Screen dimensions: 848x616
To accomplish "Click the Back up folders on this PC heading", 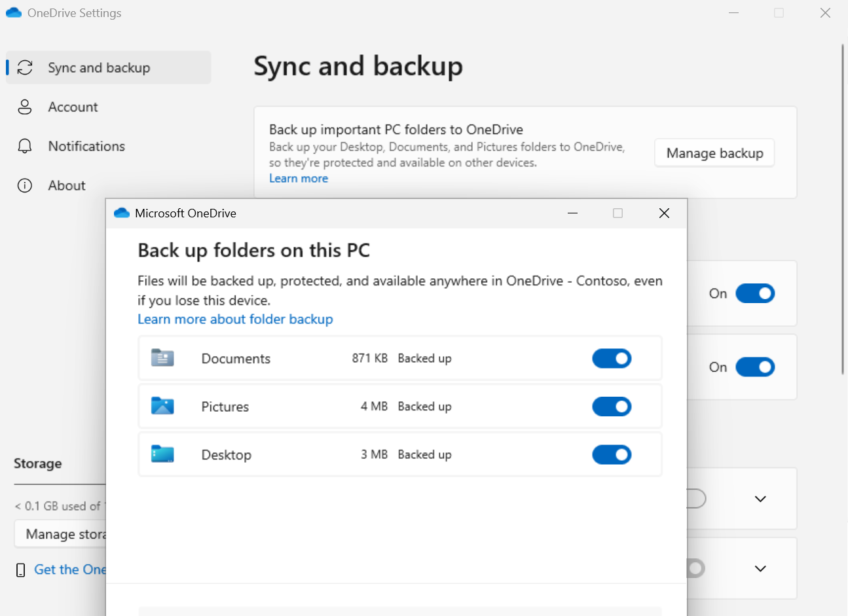I will (x=253, y=250).
